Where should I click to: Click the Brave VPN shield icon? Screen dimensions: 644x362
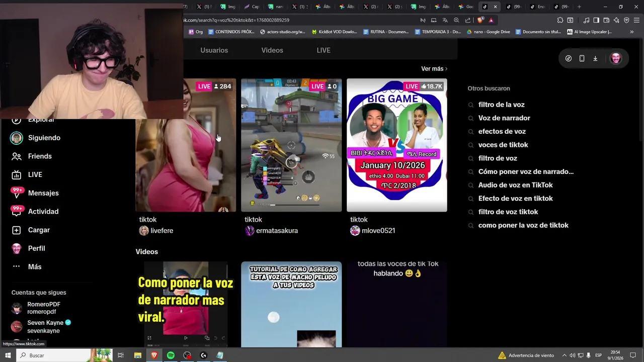tap(626, 20)
